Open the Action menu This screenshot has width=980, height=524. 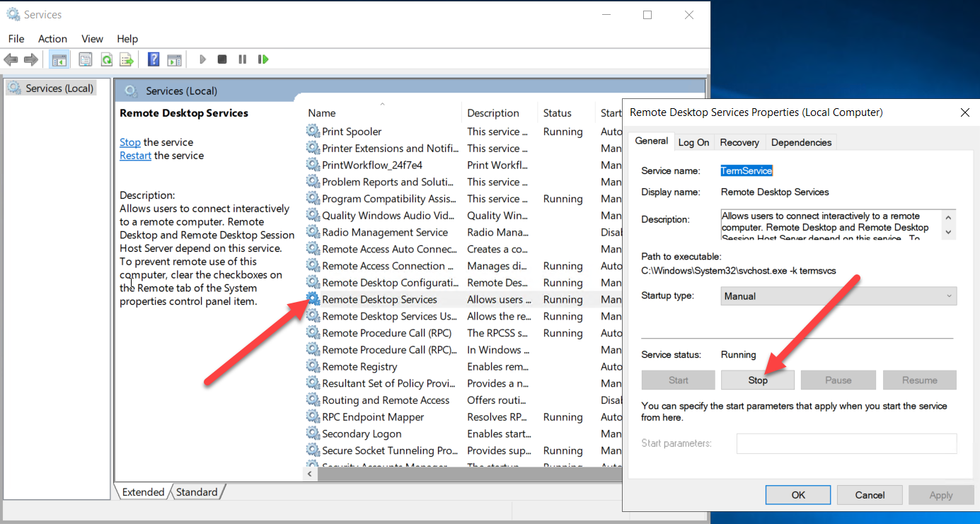pos(52,39)
